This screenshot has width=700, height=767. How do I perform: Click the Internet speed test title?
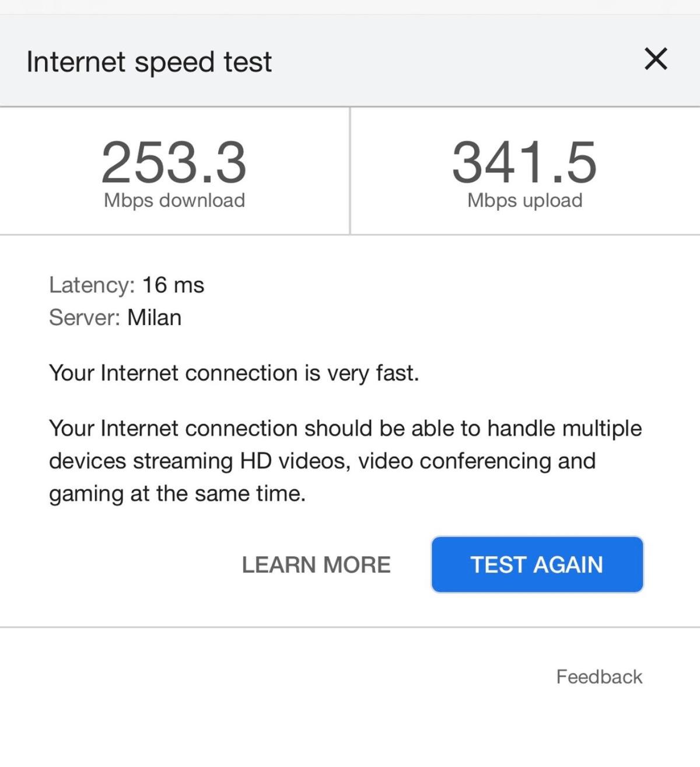pos(149,62)
